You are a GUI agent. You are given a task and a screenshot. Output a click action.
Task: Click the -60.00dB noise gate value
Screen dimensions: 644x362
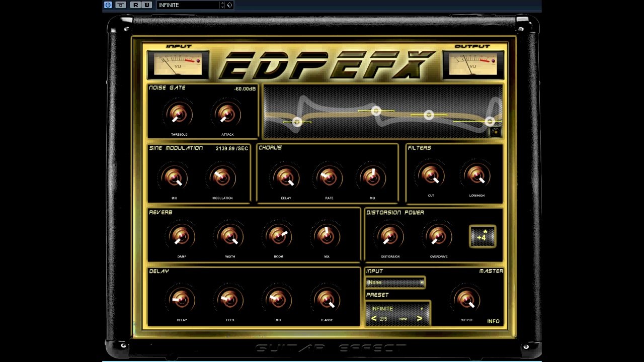tap(245, 89)
